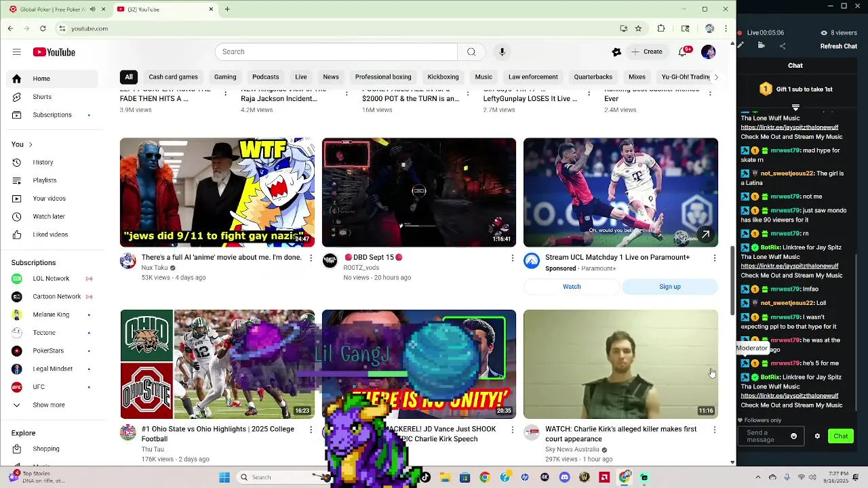Click the Kick edit pencil icon

(x=741, y=45)
